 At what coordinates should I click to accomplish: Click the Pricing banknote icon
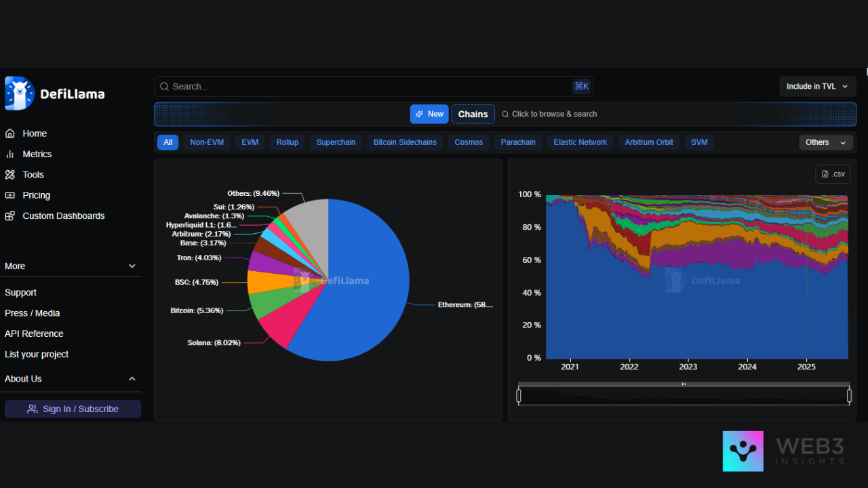(x=10, y=195)
